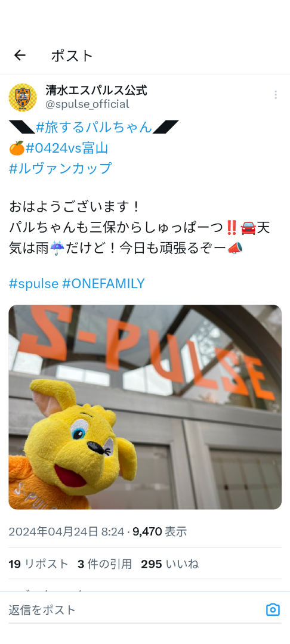
Task: Open hashtag #旅するパルちゃん
Action: (94, 128)
